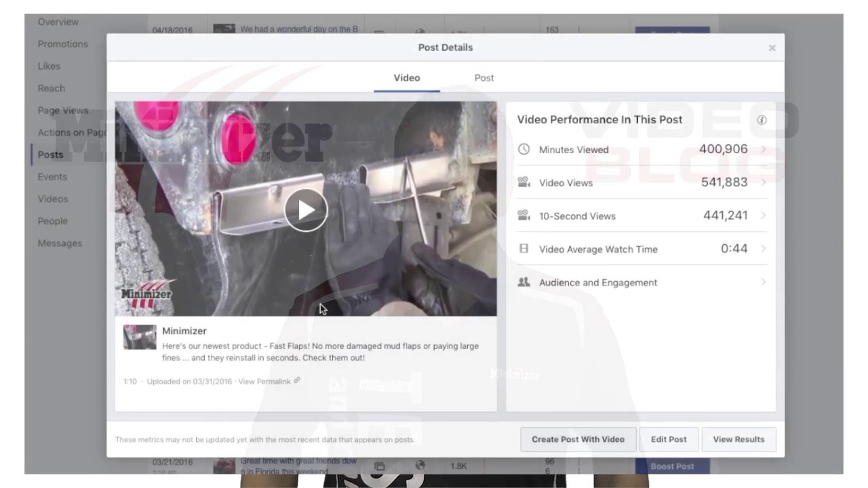Expand the Audience and Engagement chevron
The width and height of the screenshot is (868, 488).
(763, 282)
